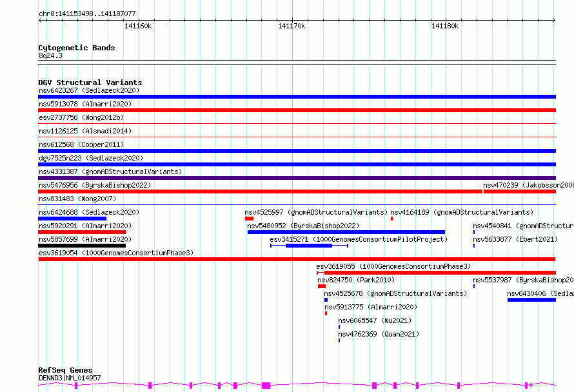Select the small blue nsv4525678 marker
Screen dimensions: 574x392
coord(326,300)
